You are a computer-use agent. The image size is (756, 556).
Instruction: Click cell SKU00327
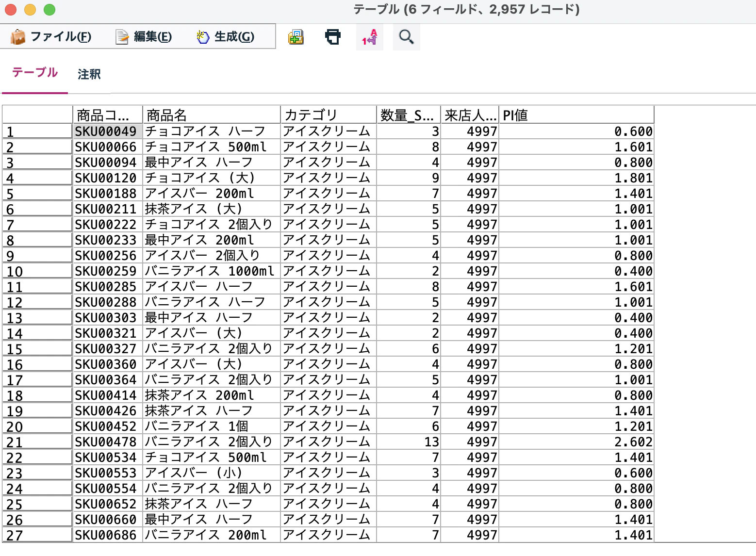click(x=108, y=349)
